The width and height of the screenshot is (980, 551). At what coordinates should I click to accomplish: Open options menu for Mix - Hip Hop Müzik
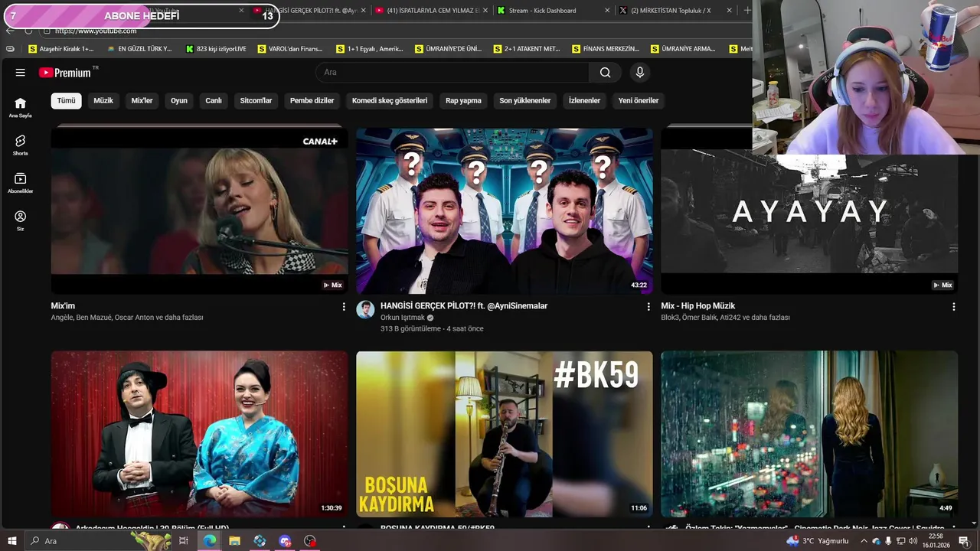[953, 306]
